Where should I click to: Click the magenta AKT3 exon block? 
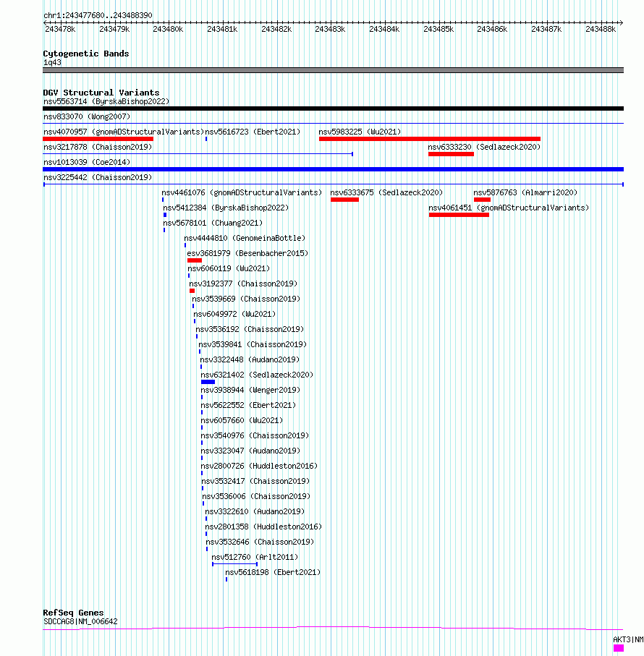pyautogui.click(x=619, y=648)
